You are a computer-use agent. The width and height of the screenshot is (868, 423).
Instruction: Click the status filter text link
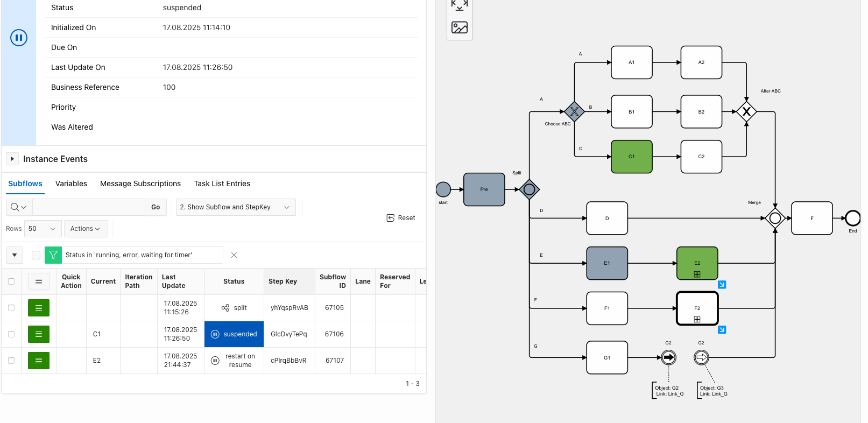pyautogui.click(x=129, y=255)
